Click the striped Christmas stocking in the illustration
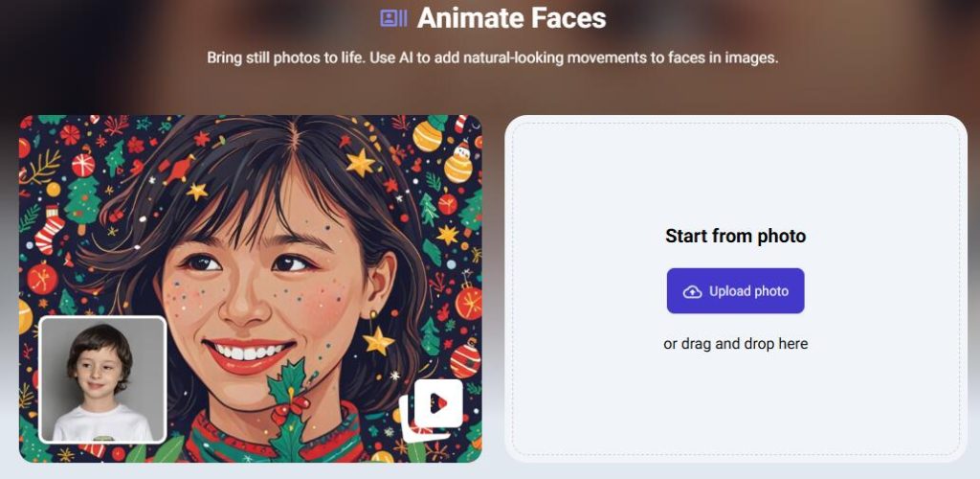980x479 pixels. coord(49,230)
